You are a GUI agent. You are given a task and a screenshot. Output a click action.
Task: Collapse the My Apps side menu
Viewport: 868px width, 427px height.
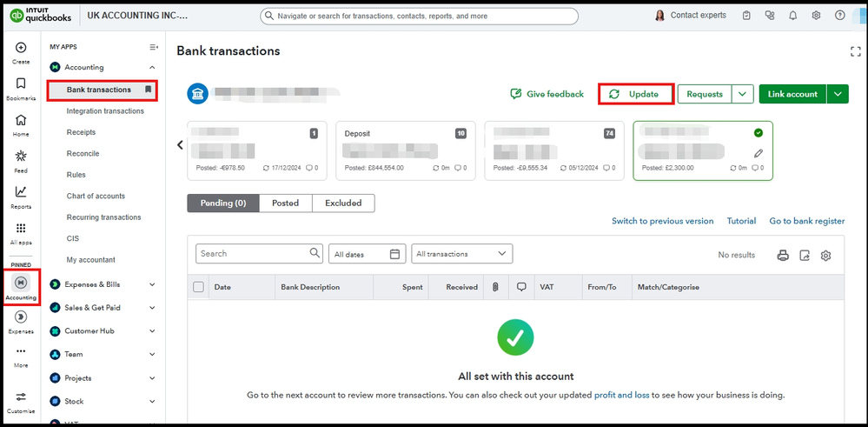click(154, 47)
